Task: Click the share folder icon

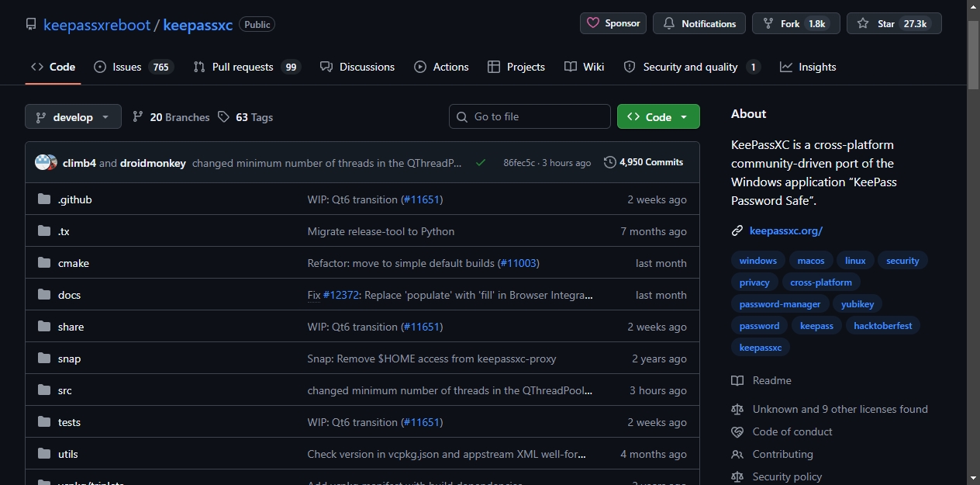Action: pyautogui.click(x=44, y=327)
